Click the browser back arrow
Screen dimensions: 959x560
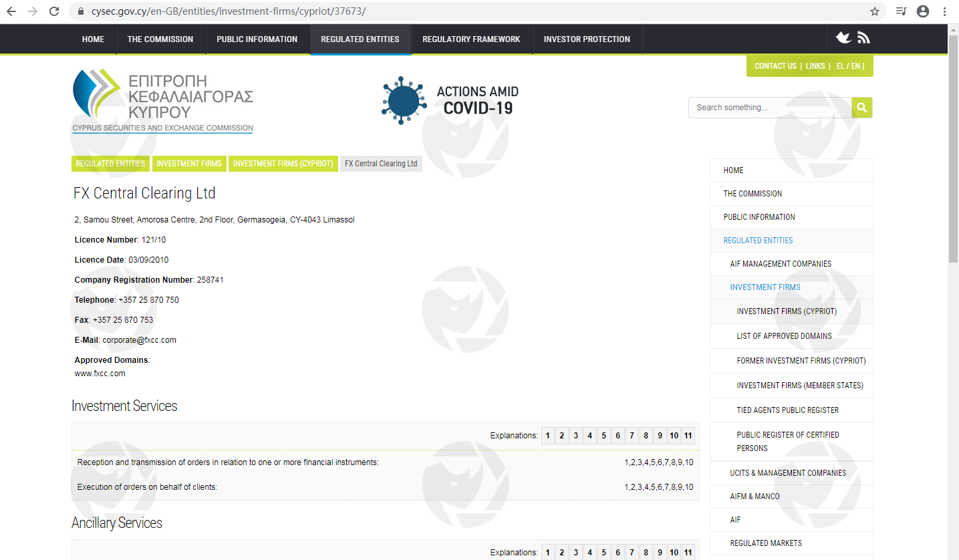pos(11,11)
